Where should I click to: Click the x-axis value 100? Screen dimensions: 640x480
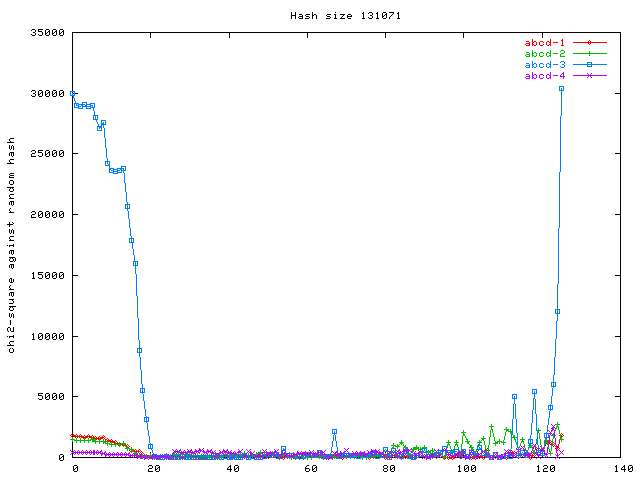pyautogui.click(x=467, y=469)
